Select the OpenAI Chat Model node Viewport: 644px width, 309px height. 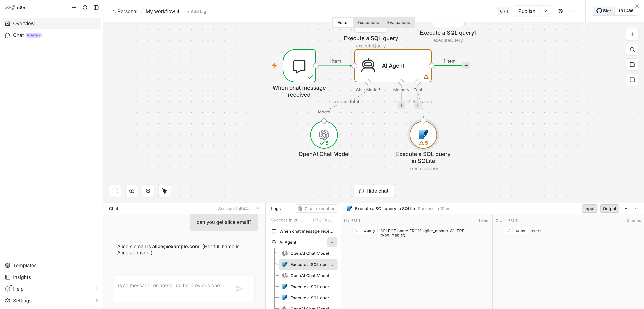pos(324,135)
